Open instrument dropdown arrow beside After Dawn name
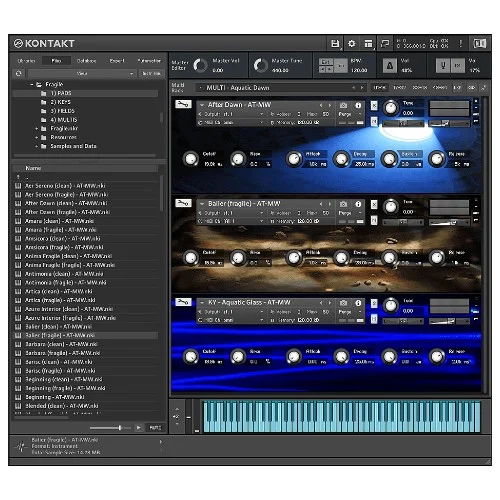The image size is (500, 500). pos(202,105)
